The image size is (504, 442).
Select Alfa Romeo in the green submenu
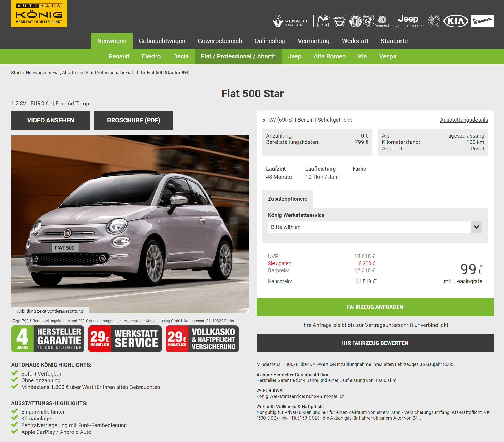click(330, 56)
